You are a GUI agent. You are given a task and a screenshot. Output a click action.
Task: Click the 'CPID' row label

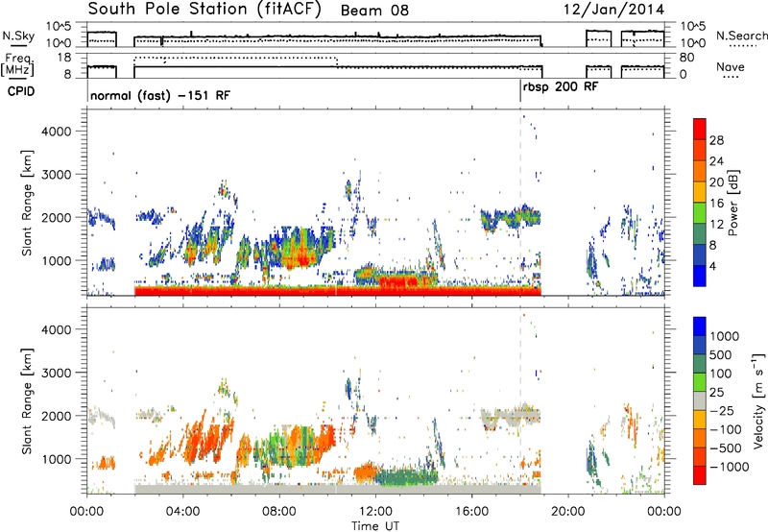(x=21, y=91)
